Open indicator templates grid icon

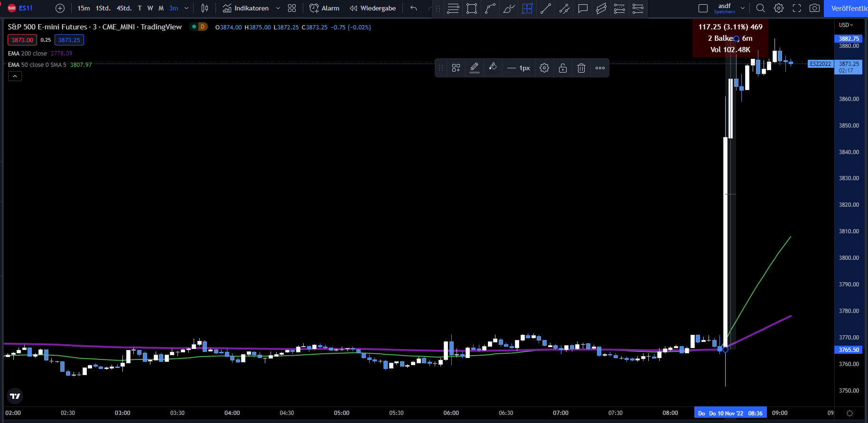292,8
